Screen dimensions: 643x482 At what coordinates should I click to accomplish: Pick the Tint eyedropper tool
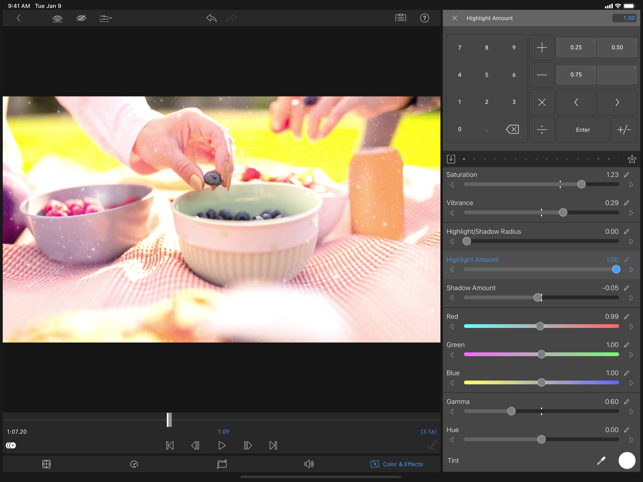(x=601, y=461)
